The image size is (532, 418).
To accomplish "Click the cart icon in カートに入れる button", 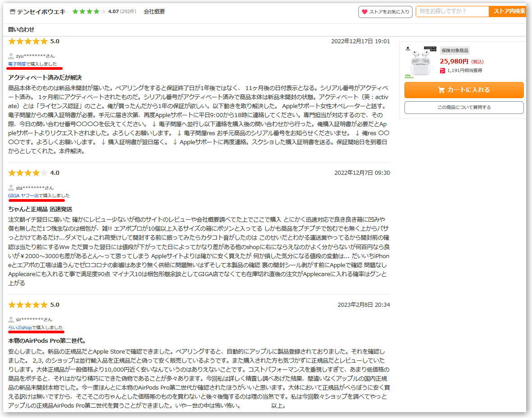I will pyautogui.click(x=441, y=90).
